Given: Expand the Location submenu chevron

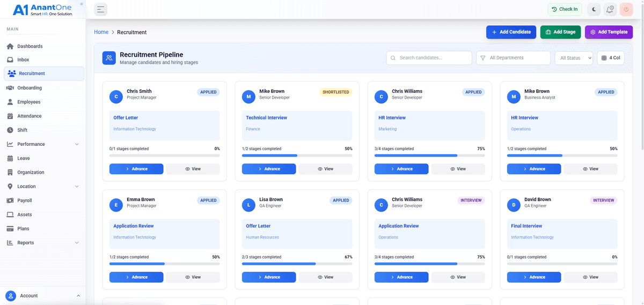Looking at the screenshot, I should click(77, 187).
